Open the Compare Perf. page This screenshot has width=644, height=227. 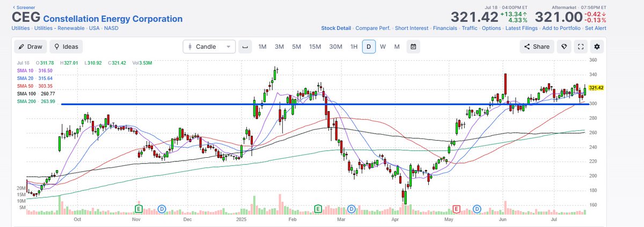click(x=374, y=27)
